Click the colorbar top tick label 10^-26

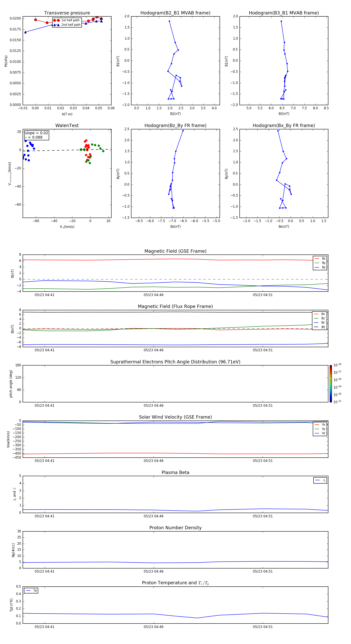click(x=337, y=365)
